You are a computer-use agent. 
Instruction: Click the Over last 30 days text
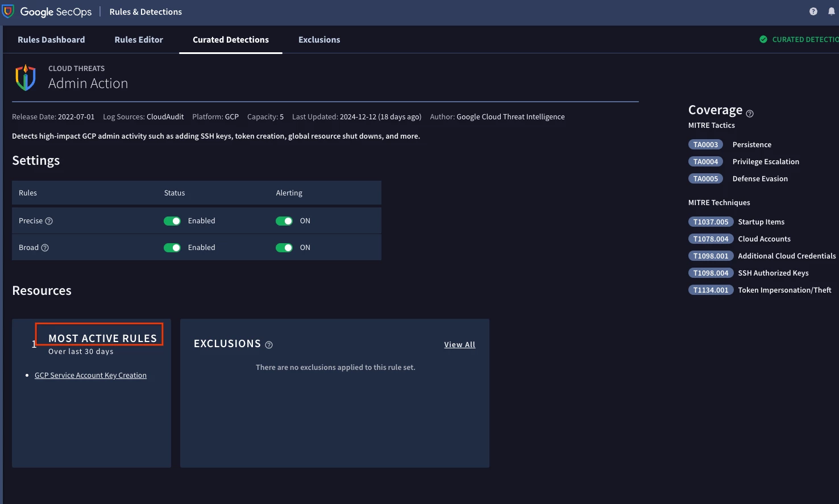[81, 352]
